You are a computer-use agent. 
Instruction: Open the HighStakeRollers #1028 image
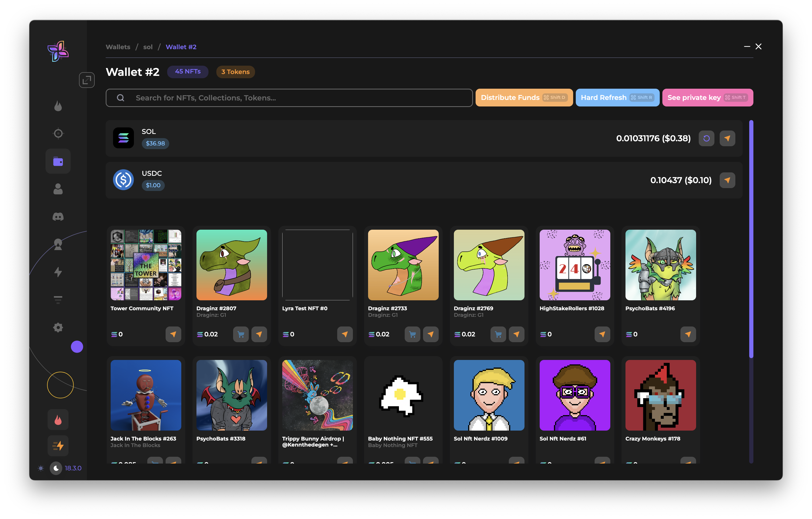[575, 265]
